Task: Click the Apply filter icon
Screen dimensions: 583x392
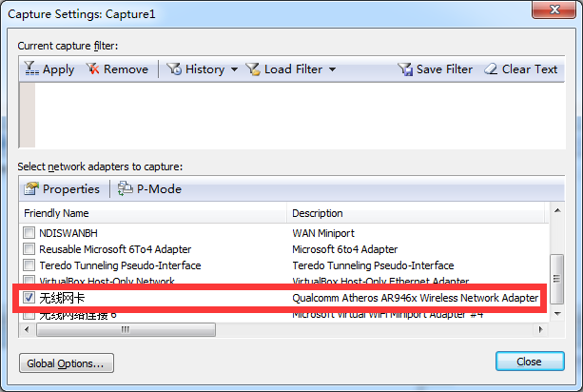Action: pos(30,69)
